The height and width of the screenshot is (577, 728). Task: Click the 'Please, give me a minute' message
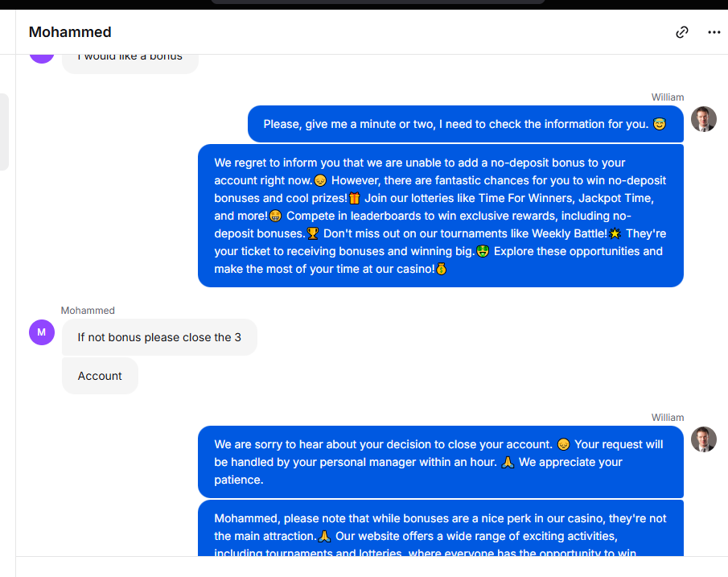pyautogui.click(x=465, y=124)
